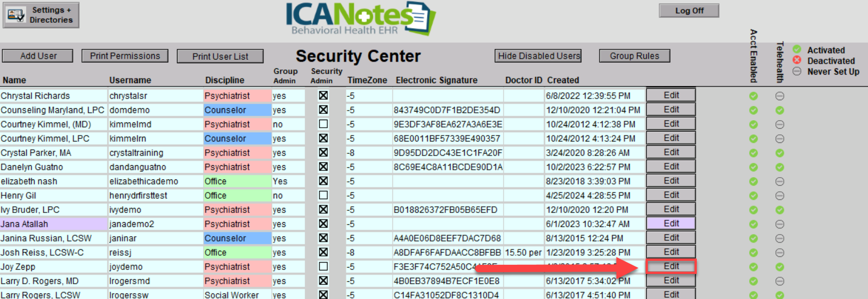Screen dimensions: 868x299
Task: Click the ICANotes logo
Action: (x=360, y=18)
